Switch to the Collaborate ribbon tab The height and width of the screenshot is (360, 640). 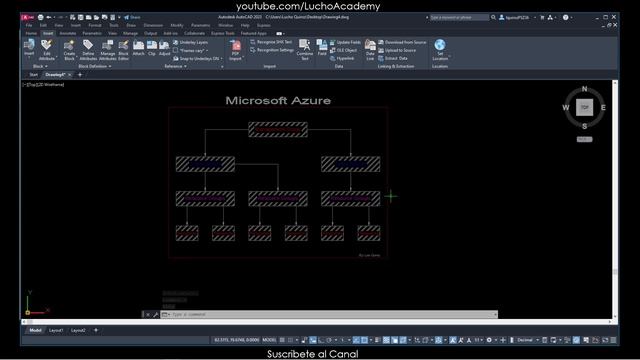pyautogui.click(x=194, y=33)
